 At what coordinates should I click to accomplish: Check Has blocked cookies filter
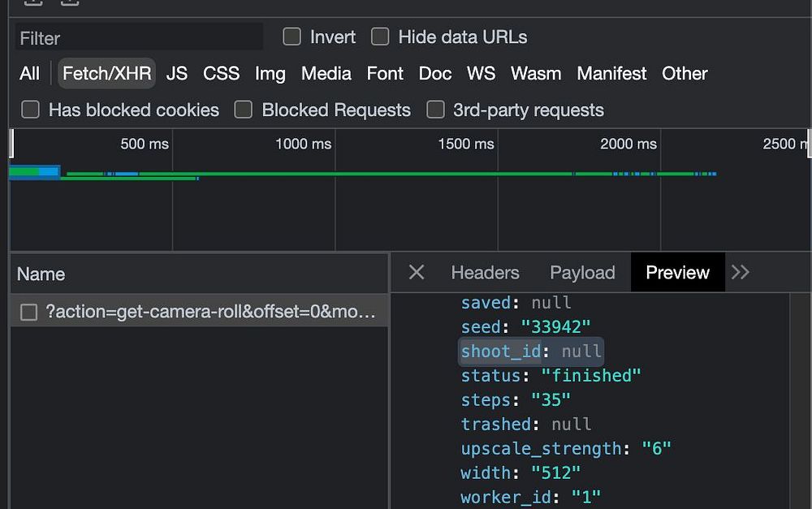point(31,110)
